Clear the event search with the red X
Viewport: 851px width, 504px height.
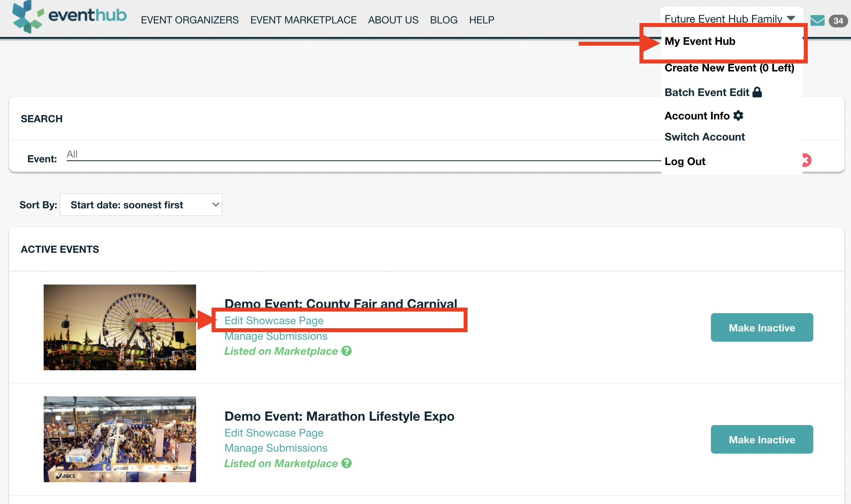(807, 160)
